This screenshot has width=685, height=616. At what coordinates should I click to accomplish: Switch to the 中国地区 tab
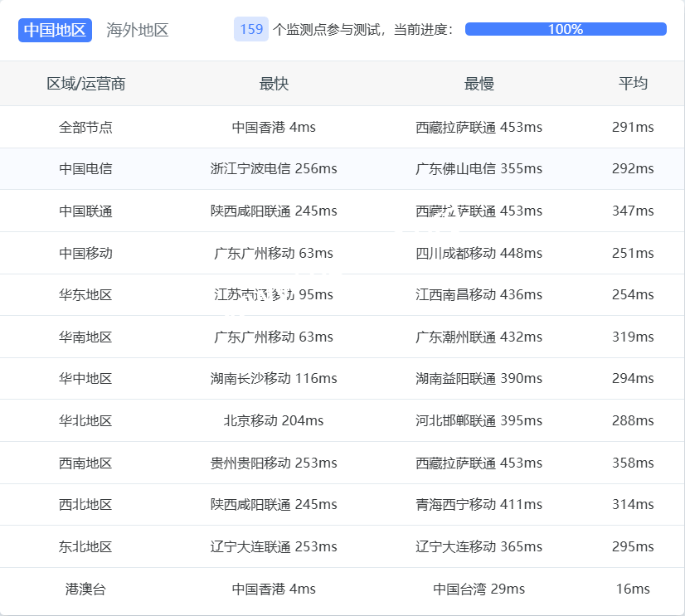55,30
